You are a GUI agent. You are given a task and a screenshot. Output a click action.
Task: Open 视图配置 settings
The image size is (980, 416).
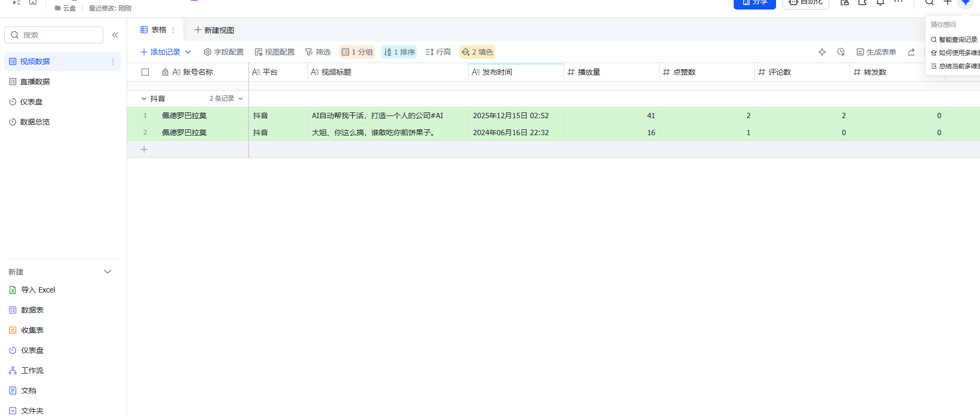click(x=274, y=52)
